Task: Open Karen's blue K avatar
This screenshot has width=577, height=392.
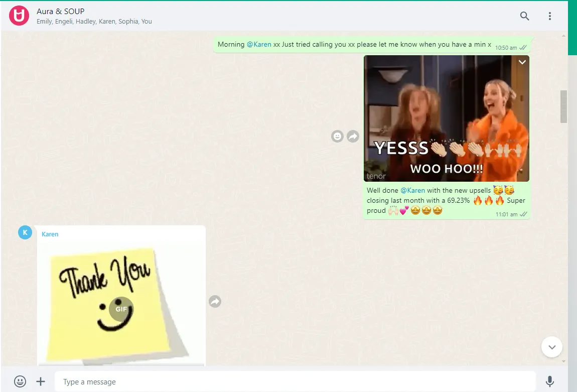Action: tap(25, 232)
